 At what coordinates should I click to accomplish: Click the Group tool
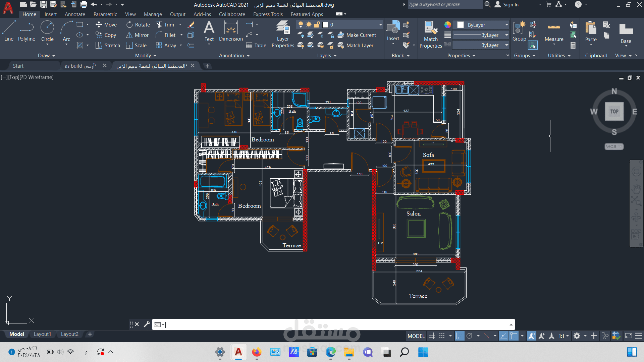click(519, 31)
